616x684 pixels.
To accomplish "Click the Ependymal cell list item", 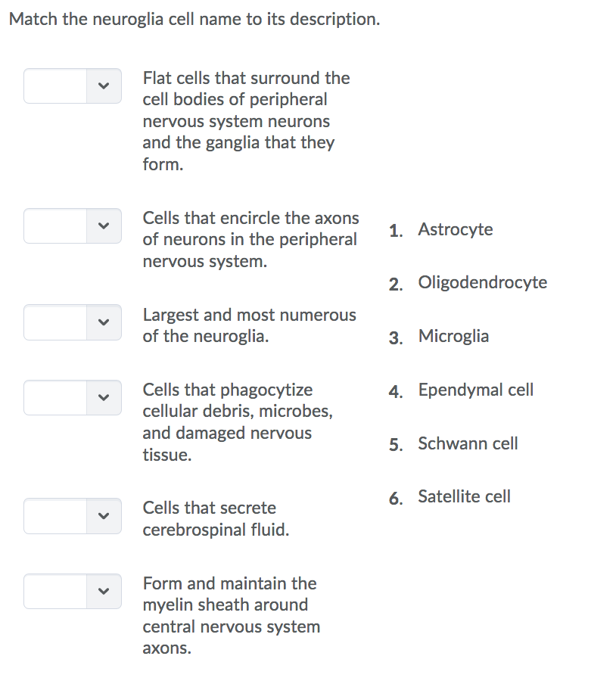I will click(x=475, y=390).
